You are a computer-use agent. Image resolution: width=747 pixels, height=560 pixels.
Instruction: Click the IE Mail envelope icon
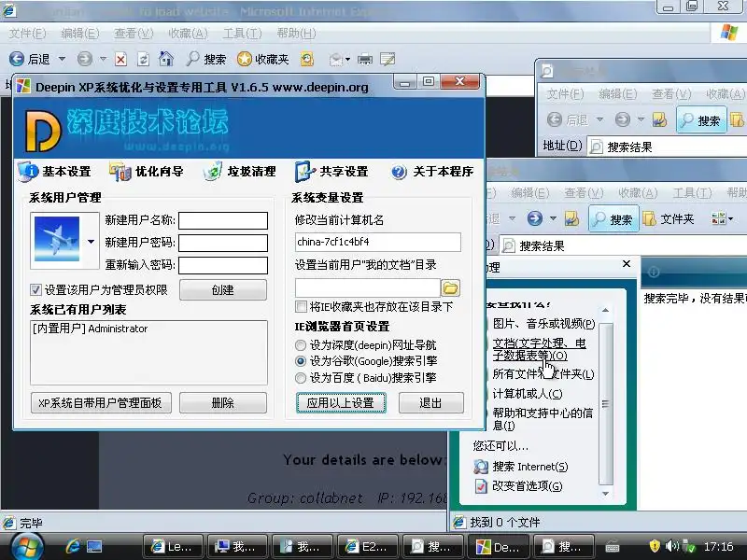(x=336, y=60)
